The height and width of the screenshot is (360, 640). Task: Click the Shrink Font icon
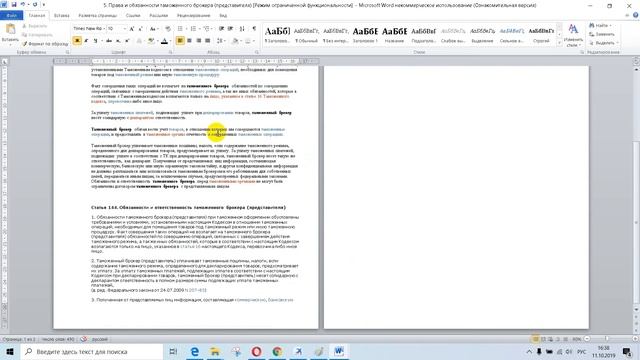[140, 29]
